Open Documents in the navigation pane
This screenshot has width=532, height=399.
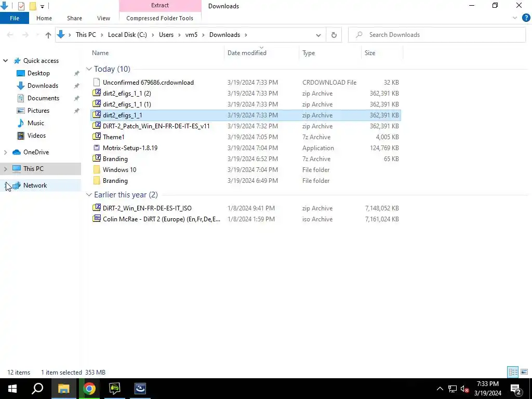tap(43, 98)
